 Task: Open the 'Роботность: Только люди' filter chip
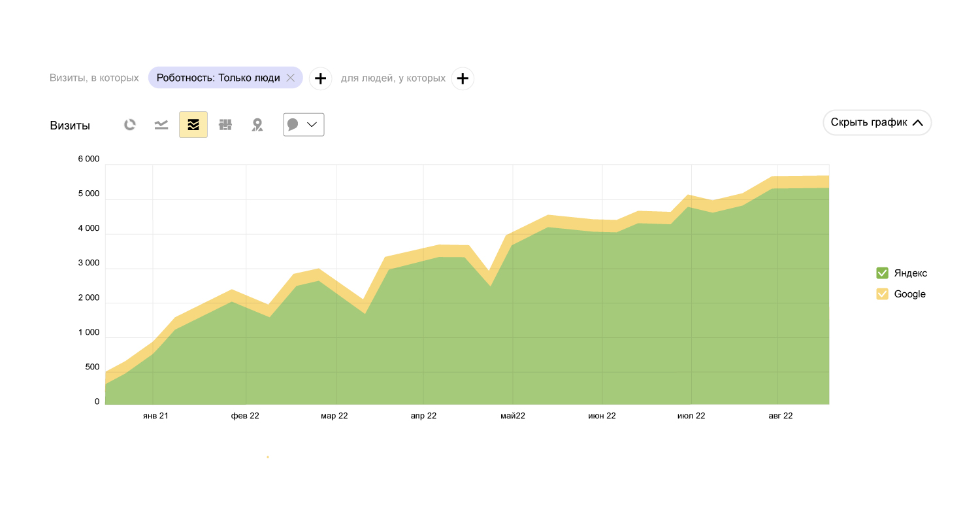(218, 78)
